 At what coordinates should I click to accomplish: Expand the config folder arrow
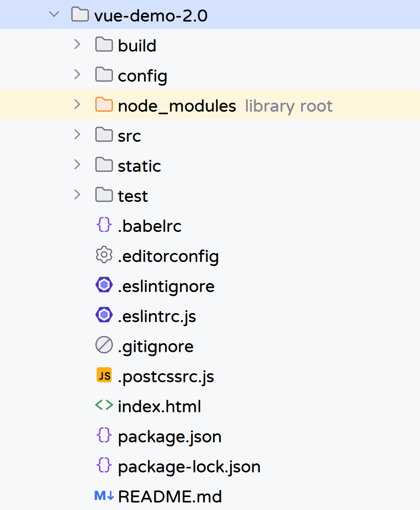[x=77, y=75]
